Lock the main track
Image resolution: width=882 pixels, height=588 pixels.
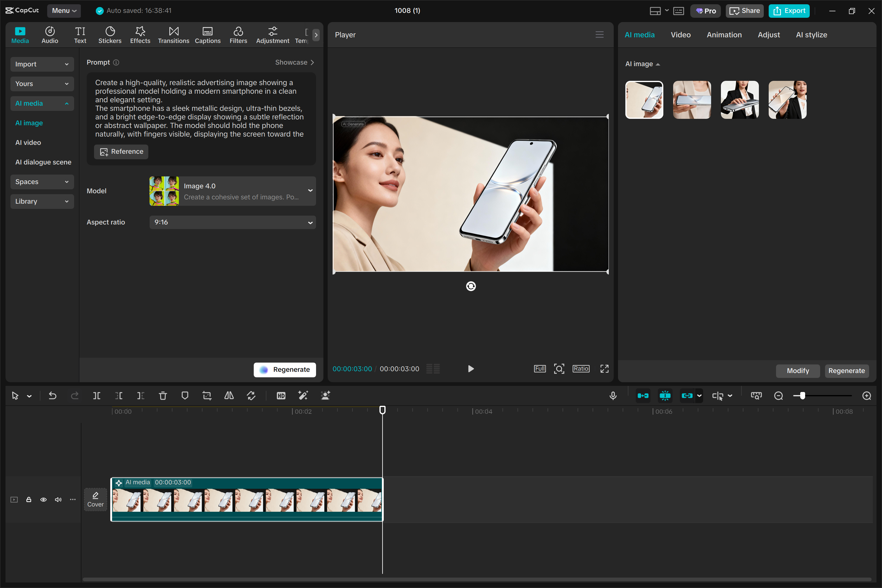(x=28, y=499)
